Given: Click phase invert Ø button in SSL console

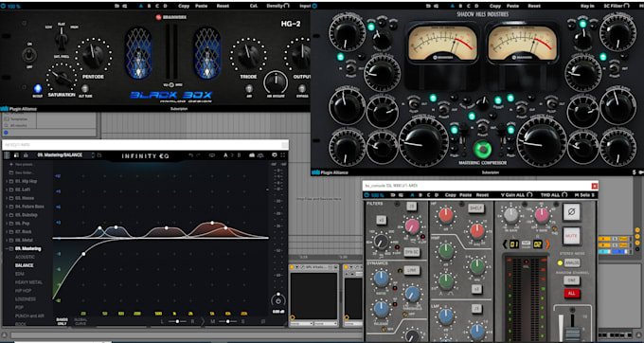Looking at the screenshot, I should point(571,212).
